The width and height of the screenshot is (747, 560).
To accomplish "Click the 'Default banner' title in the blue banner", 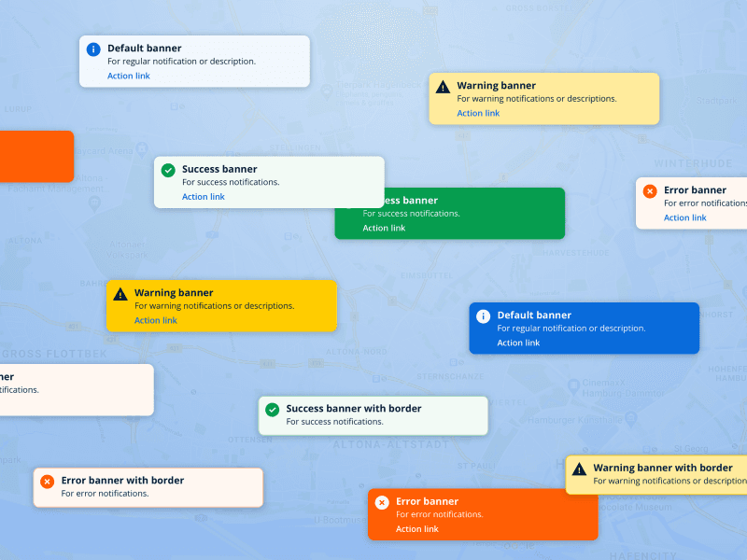I will coord(534,315).
